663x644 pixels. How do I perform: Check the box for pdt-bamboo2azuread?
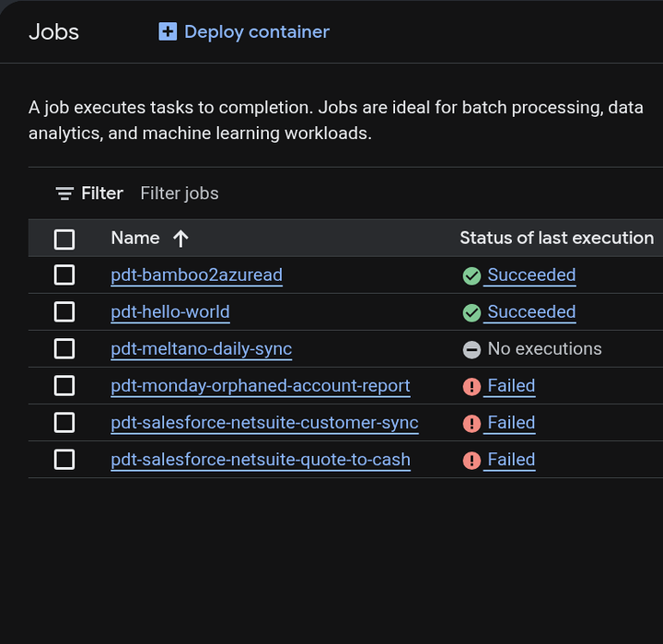pyautogui.click(x=64, y=275)
